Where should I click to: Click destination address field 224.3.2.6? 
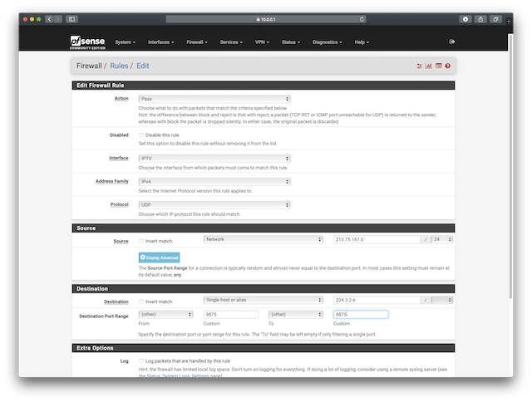[377, 300]
